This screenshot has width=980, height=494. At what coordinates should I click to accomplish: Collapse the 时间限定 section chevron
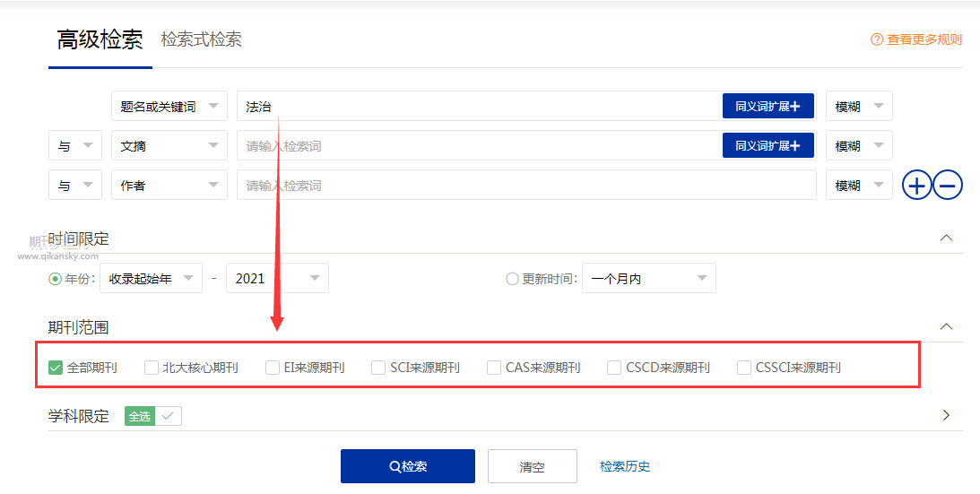tap(945, 238)
